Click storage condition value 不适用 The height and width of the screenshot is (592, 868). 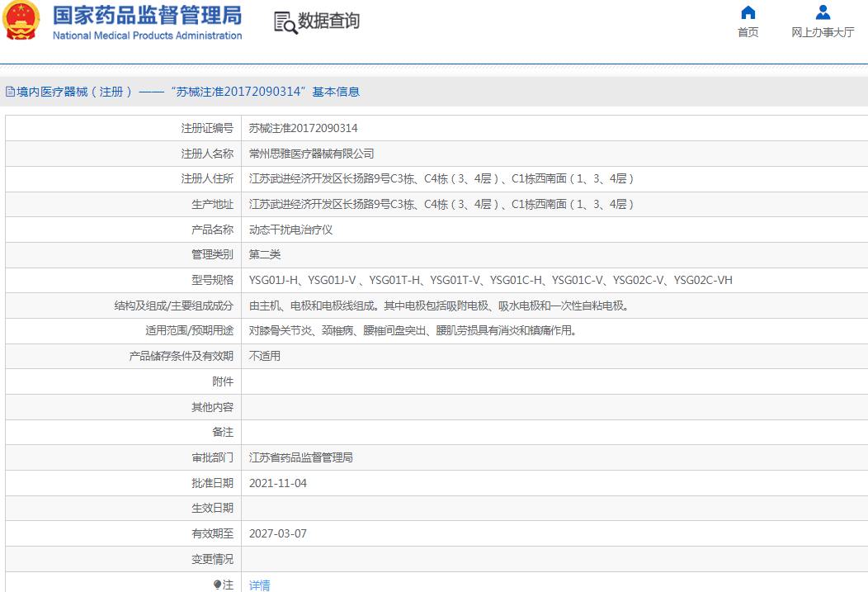pyautogui.click(x=265, y=356)
